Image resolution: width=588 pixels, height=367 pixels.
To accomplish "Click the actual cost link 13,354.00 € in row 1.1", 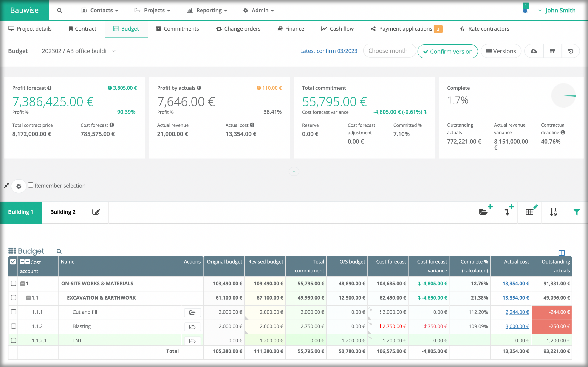I will click(514, 298).
